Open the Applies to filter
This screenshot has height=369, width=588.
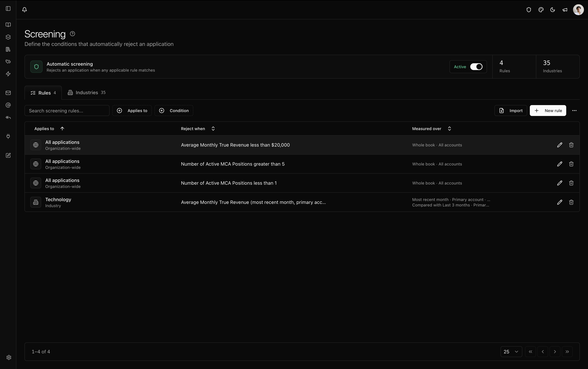tap(132, 111)
